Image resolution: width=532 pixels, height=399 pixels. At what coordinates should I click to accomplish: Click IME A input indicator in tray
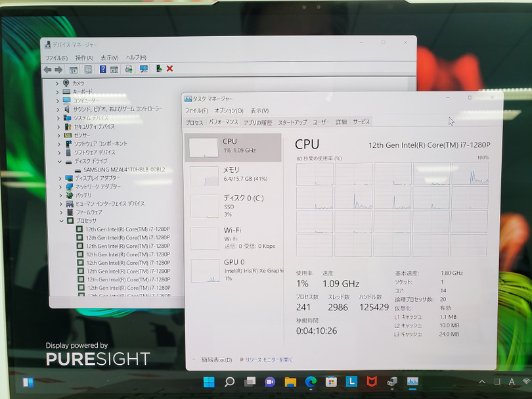click(x=511, y=382)
